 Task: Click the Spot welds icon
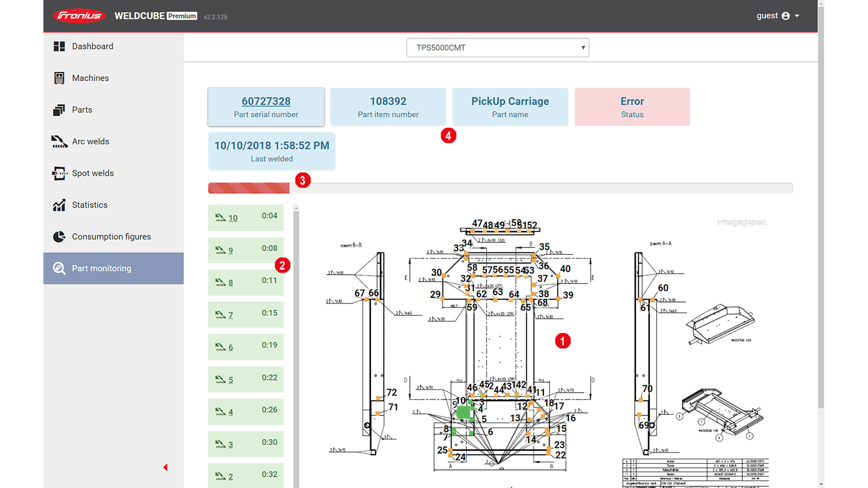tap(59, 173)
